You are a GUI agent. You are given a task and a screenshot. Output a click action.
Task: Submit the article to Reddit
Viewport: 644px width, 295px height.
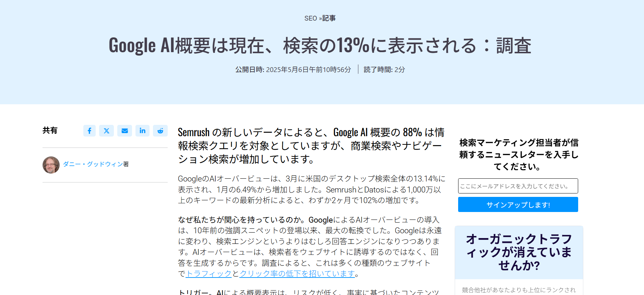tap(160, 131)
